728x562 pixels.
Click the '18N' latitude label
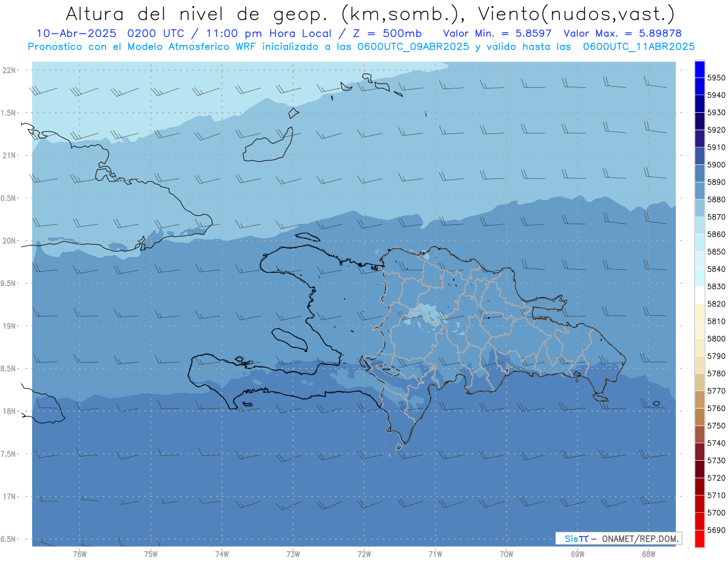click(x=9, y=411)
